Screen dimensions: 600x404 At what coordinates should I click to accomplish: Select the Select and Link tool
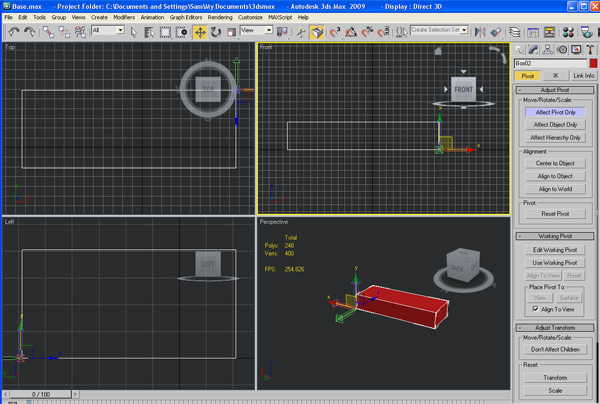click(48, 32)
